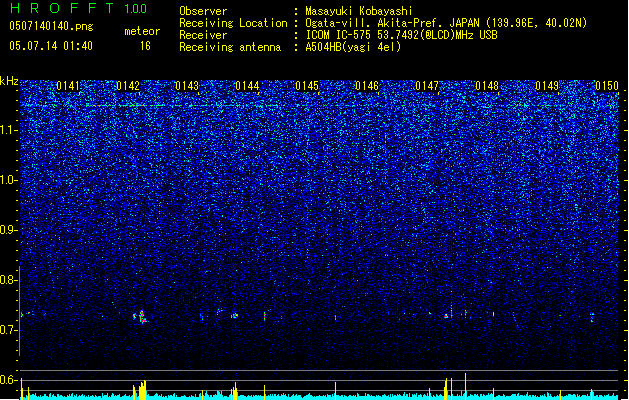Click time marker 0148

click(x=487, y=86)
